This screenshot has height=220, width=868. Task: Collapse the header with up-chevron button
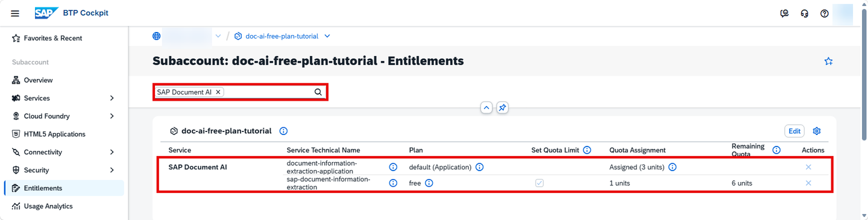pos(486,107)
